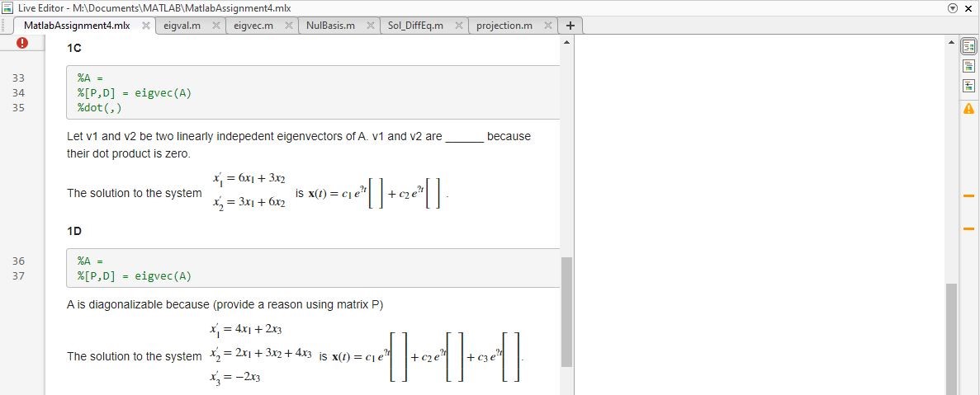This screenshot has height=395, width=980.
Task: Select Output on Right view icon
Action: click(968, 47)
